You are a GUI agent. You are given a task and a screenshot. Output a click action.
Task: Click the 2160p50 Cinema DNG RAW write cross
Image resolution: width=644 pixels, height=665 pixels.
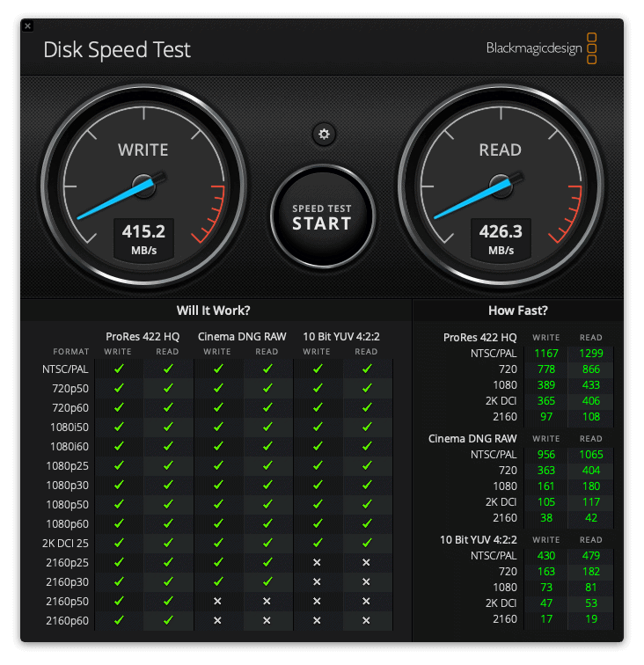[217, 601]
